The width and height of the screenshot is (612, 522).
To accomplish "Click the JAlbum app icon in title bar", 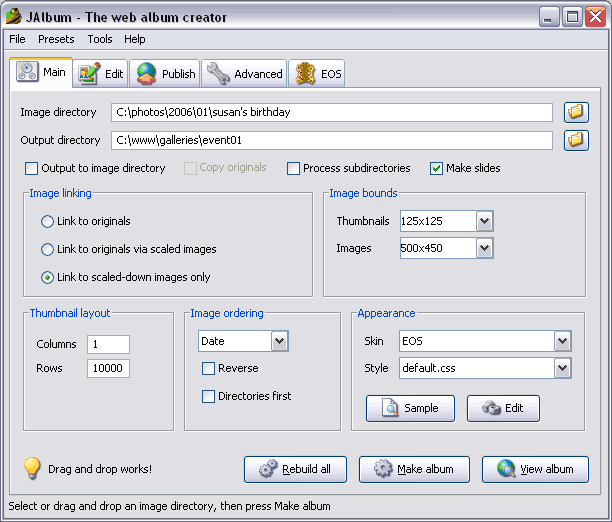I will (14, 17).
